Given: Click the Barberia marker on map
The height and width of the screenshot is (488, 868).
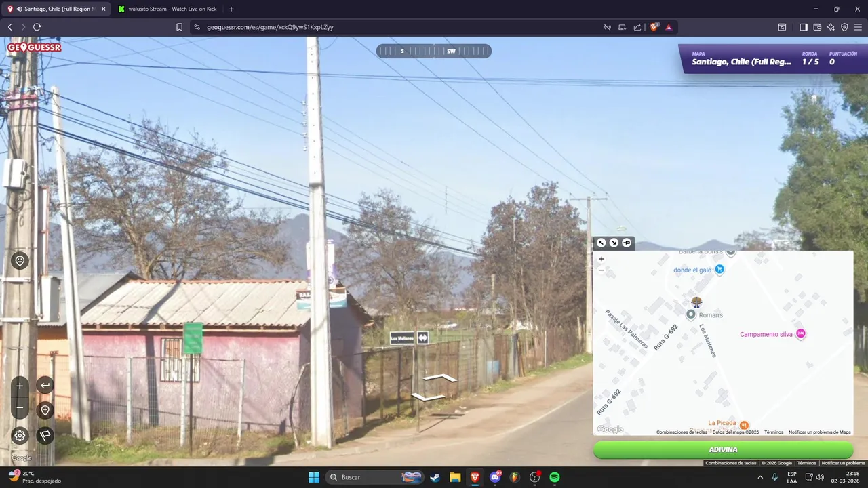Looking at the screenshot, I should pos(731,252).
